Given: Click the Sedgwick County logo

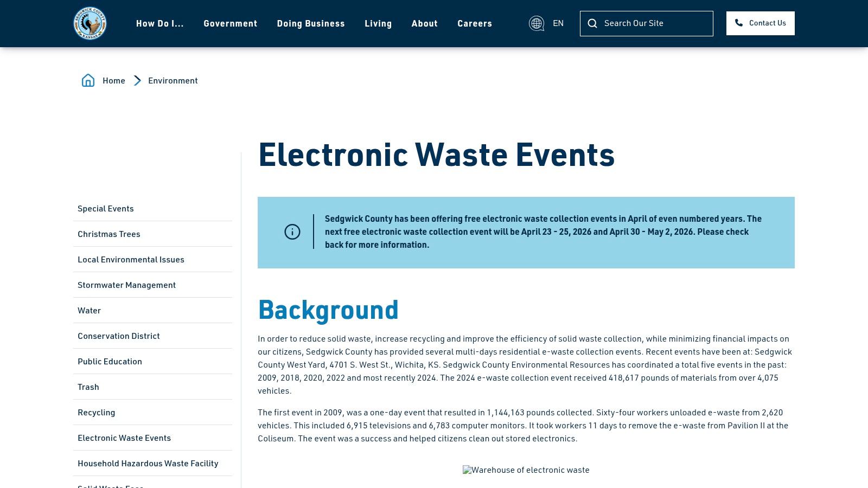Looking at the screenshot, I should click(x=90, y=23).
